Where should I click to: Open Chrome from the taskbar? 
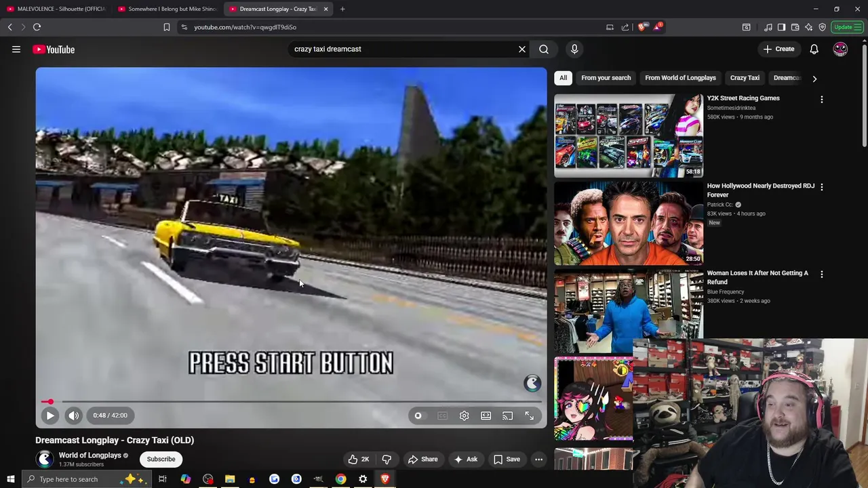coord(340,479)
